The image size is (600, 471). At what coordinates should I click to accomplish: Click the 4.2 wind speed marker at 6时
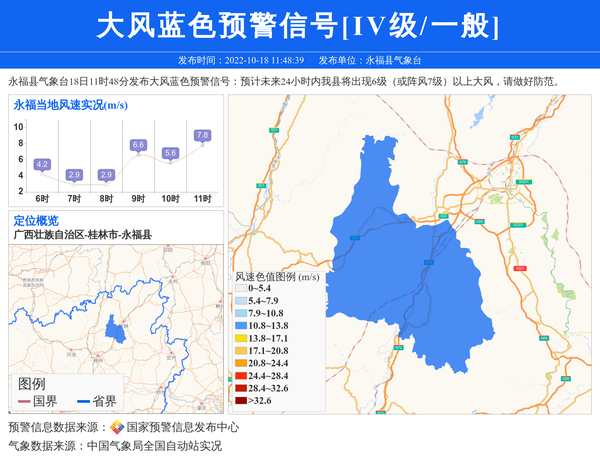(42, 164)
